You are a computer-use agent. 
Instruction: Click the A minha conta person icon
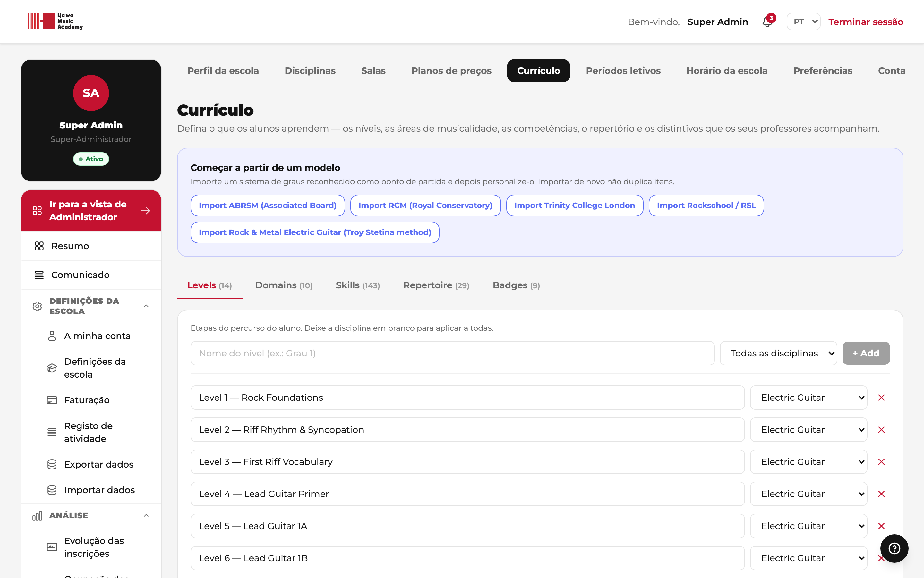point(52,336)
